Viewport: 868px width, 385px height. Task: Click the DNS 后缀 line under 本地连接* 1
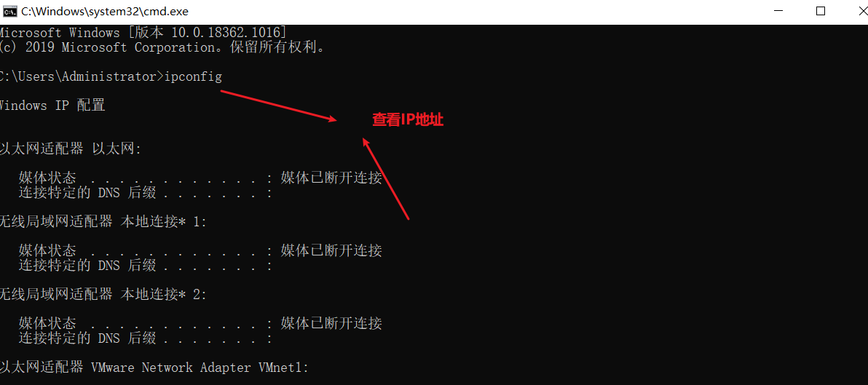click(146, 266)
